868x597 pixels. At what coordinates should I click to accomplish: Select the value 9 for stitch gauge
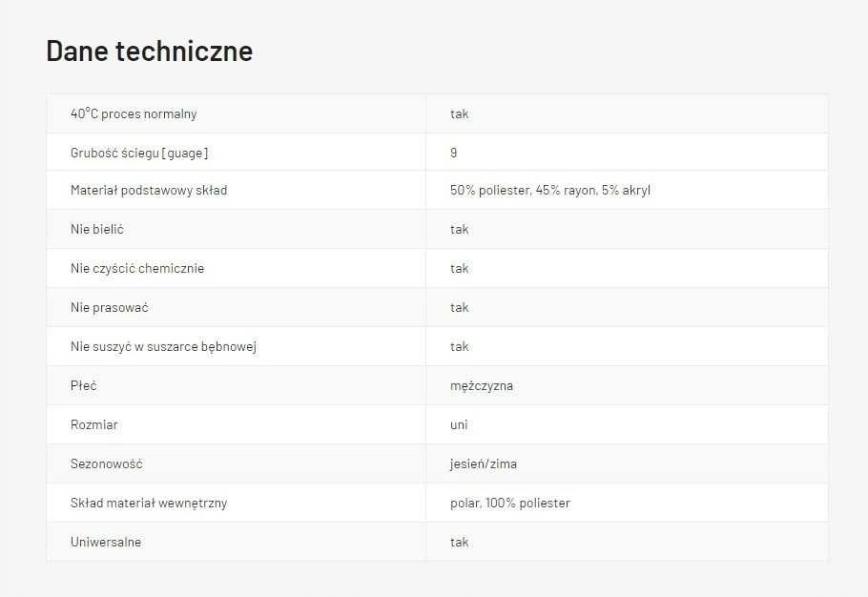[453, 153]
